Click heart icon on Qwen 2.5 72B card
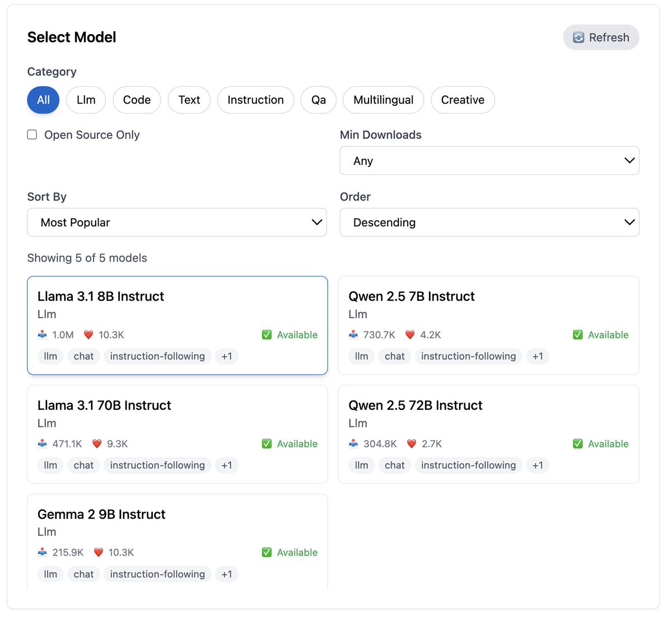 pos(412,443)
